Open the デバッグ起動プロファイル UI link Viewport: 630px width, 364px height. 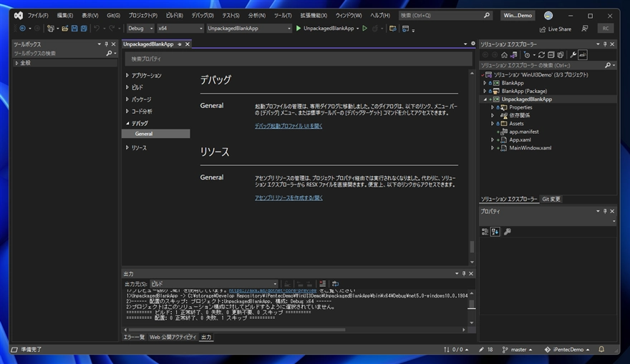tap(289, 126)
